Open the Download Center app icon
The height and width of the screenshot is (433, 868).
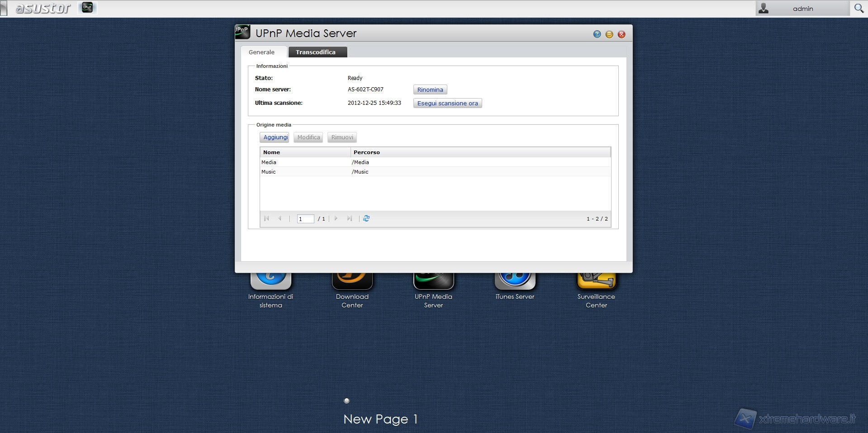352,281
